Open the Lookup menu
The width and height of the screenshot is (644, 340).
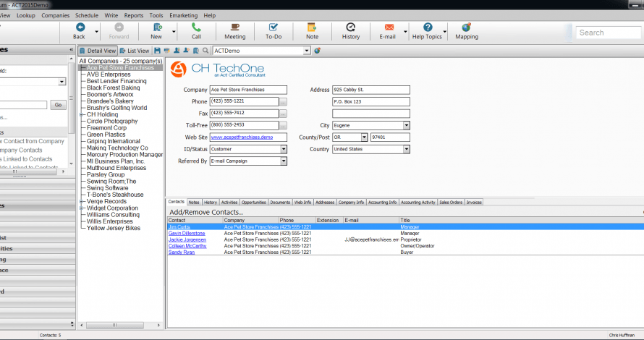pos(26,15)
